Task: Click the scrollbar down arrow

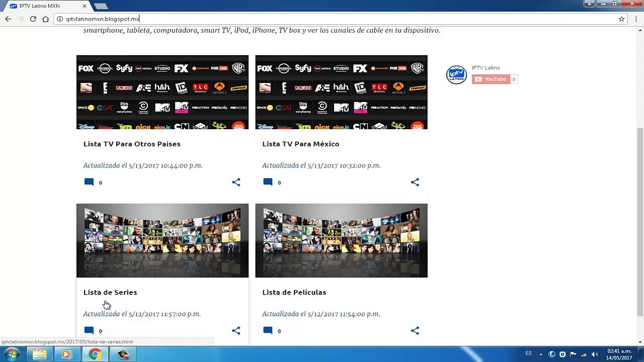Action: (x=640, y=342)
